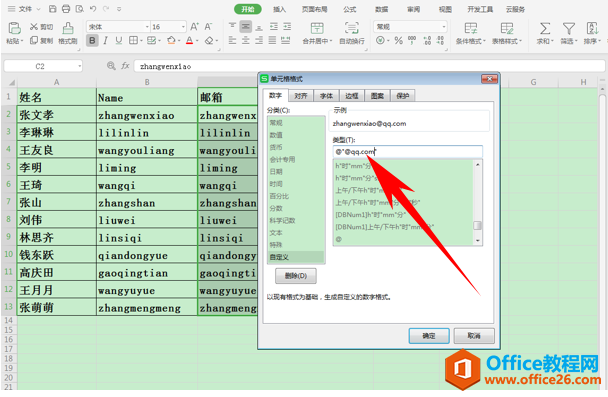Click the Decrease Font Size A- icon

click(x=208, y=27)
